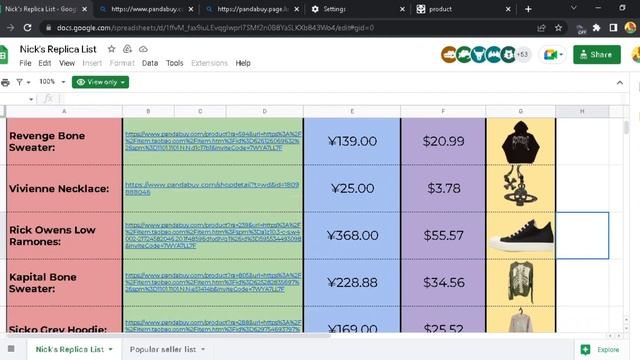Select the column A header
The image size is (640, 360).
point(64,111)
